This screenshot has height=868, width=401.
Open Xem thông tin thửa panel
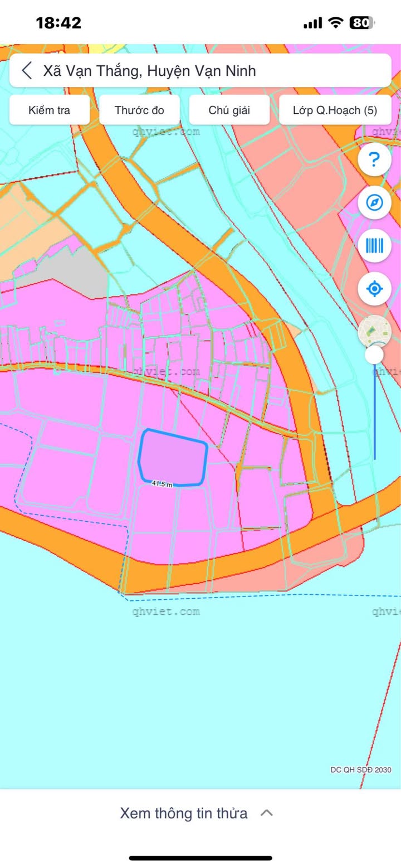[x=184, y=813]
